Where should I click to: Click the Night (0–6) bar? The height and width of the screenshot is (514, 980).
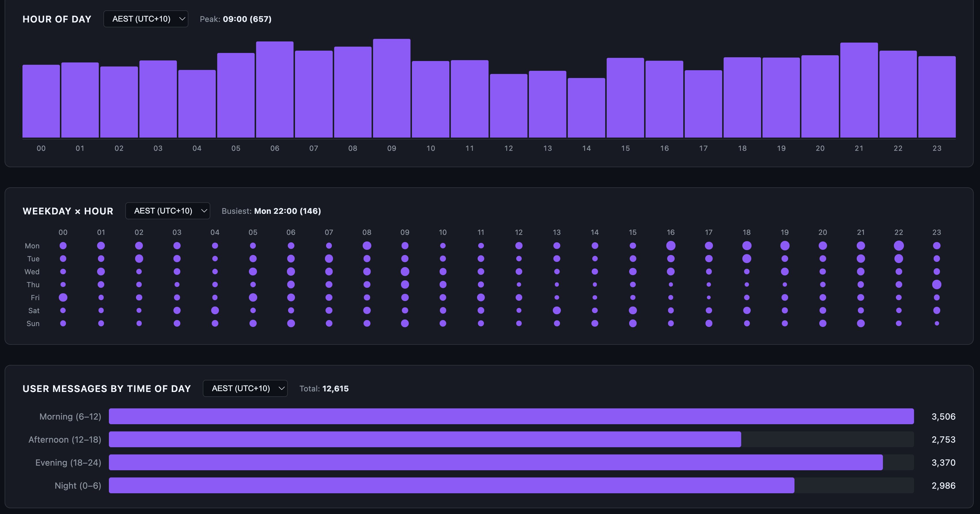[x=451, y=486]
